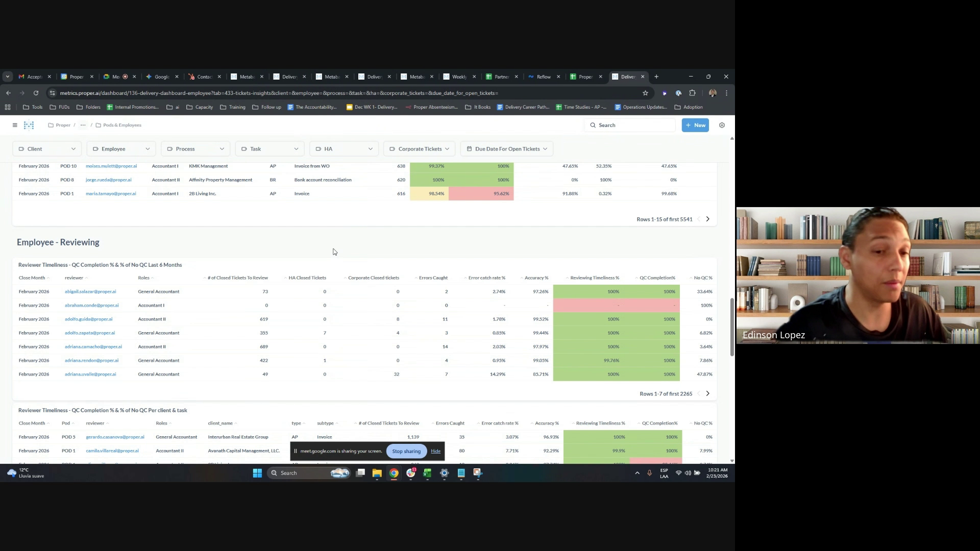The width and height of the screenshot is (980, 551).
Task: Go to next page of reviewer timeliness table
Action: tap(707, 394)
